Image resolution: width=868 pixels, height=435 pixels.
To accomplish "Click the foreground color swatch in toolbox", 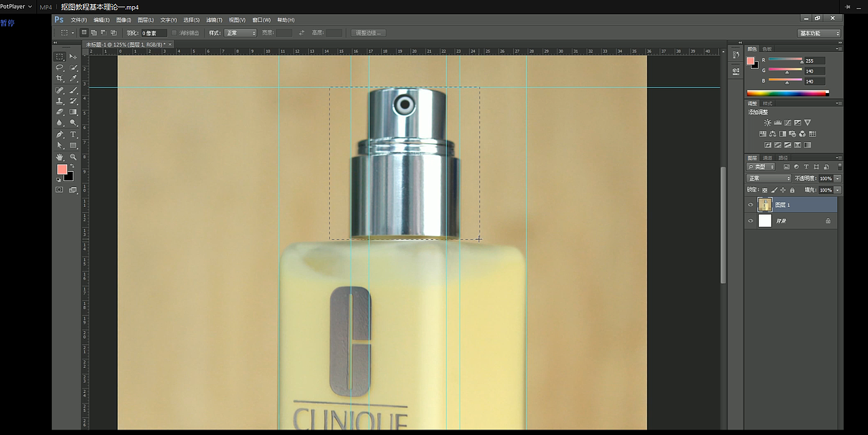I will pyautogui.click(x=62, y=169).
